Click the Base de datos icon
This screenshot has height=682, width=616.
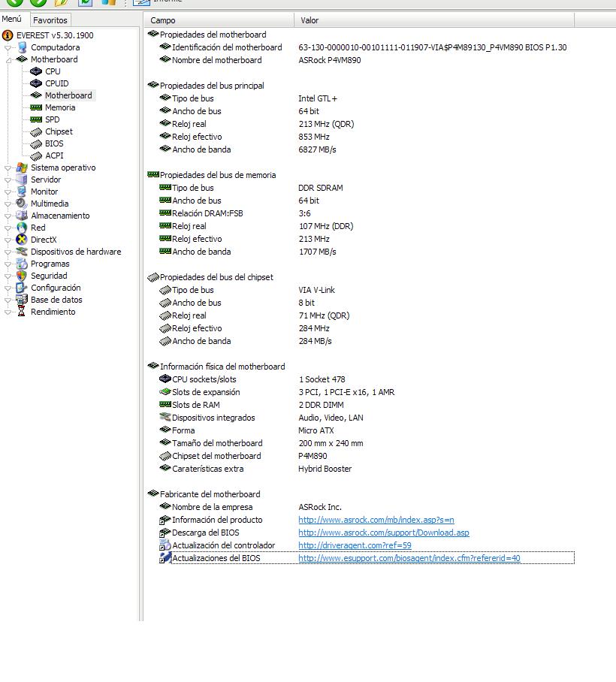[22, 300]
